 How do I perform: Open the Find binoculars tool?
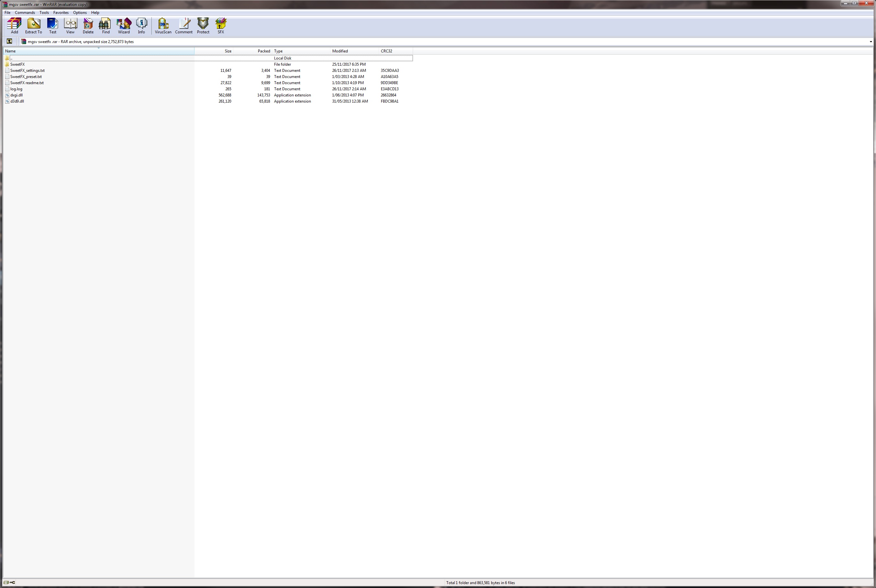coord(106,25)
